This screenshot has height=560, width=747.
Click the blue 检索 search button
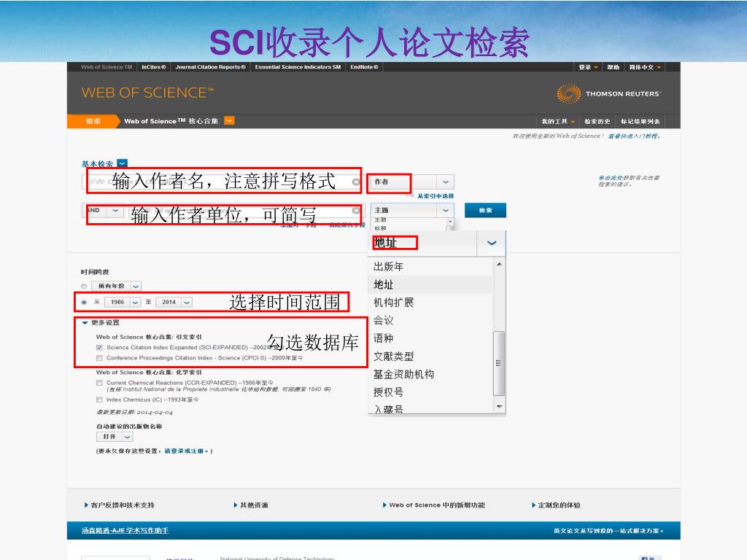[x=485, y=210]
